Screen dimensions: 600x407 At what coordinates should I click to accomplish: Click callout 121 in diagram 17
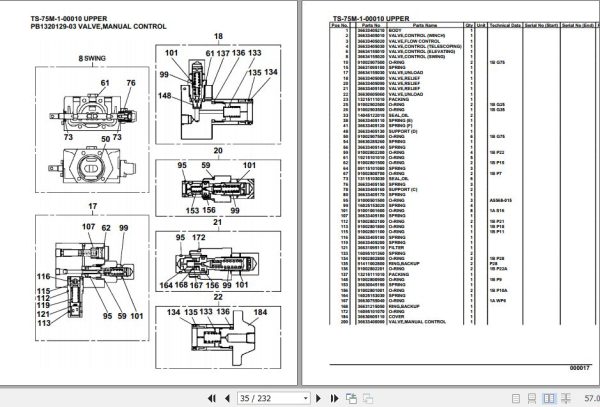tap(43, 314)
